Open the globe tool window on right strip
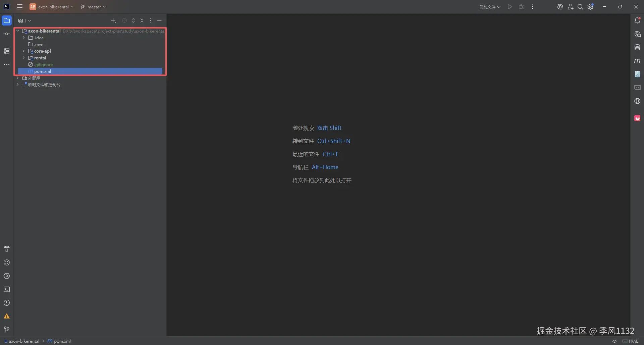 coord(637,101)
